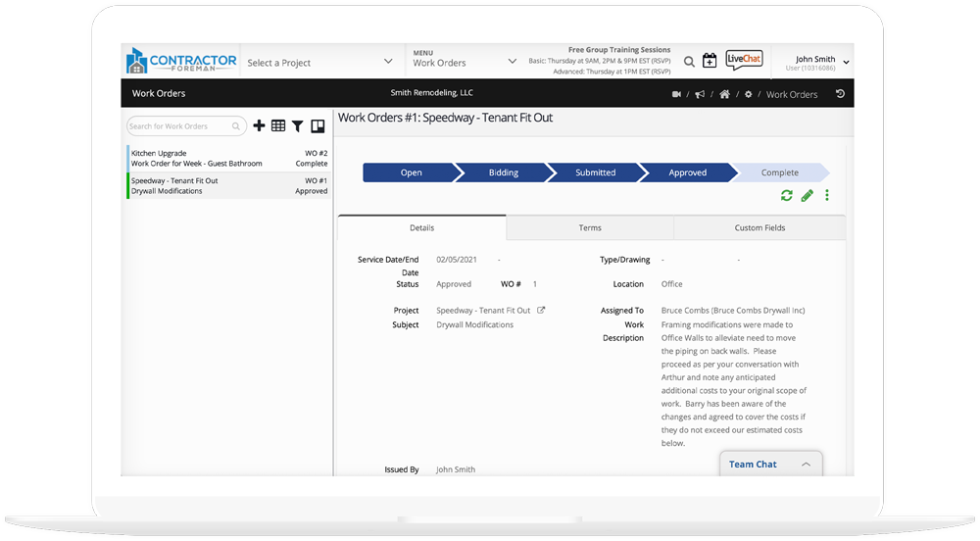Image resolution: width=980 pixels, height=541 pixels.
Task: Click the plus icon to add work order
Action: [259, 126]
